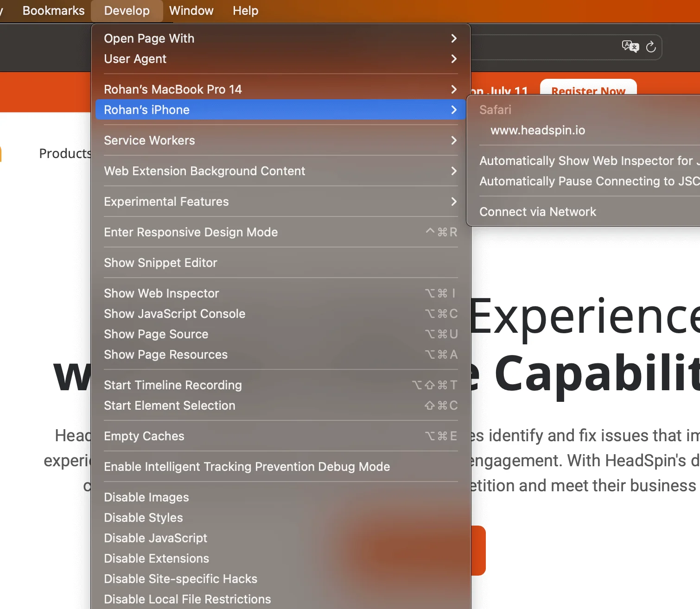Toggle Automatically Show Web Inspector option
This screenshot has width=700, height=609.
click(x=585, y=161)
